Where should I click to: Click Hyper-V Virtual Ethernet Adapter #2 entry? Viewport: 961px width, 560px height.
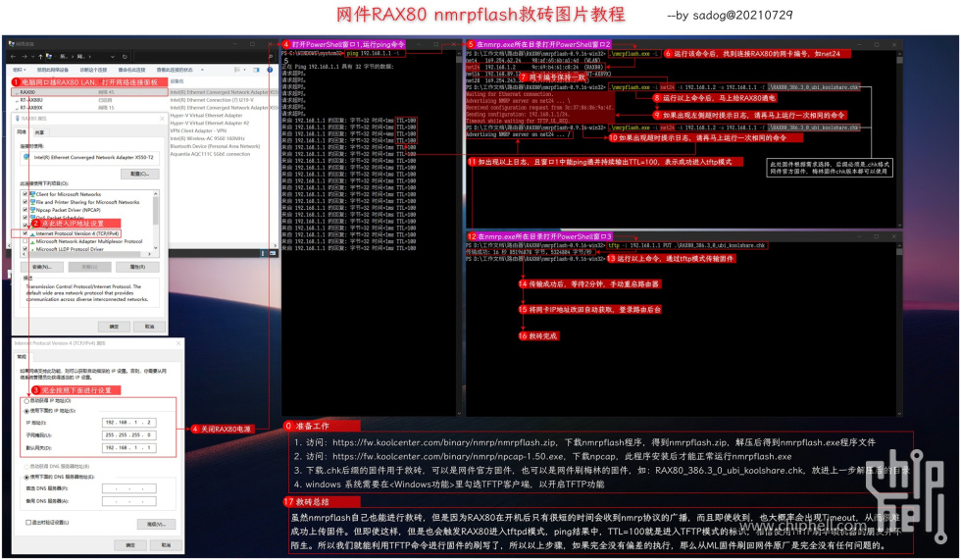pyautogui.click(x=210, y=124)
